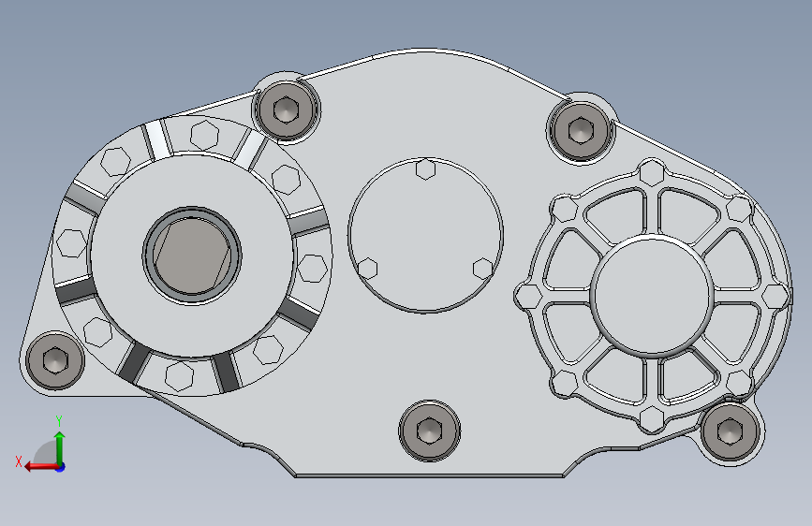Select the upper-right socket bolt above the ribbed cover
This screenshot has height=526, width=812.
point(580,129)
